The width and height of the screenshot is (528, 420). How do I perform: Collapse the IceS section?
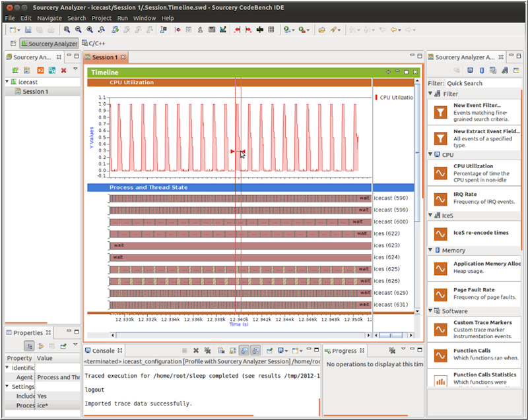tap(430, 215)
